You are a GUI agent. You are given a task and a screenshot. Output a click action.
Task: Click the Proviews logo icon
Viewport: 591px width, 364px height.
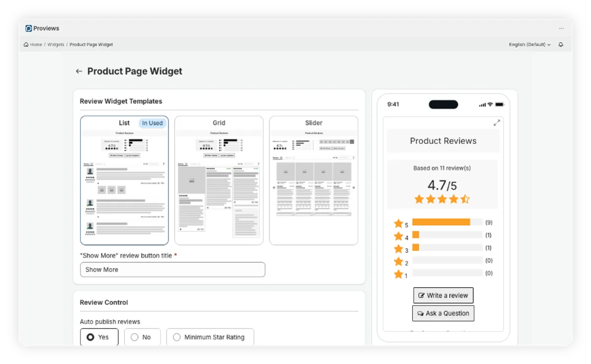coord(29,29)
